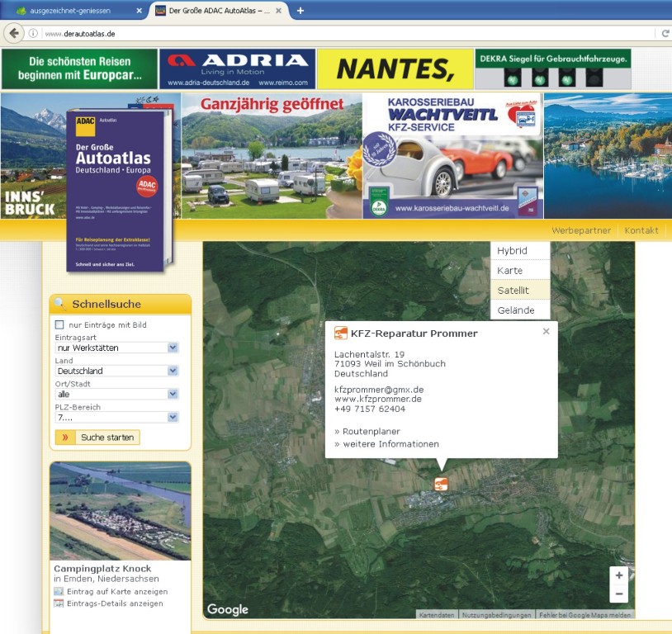The width and height of the screenshot is (672, 634).
Task: Click the icon beside Eintrags-Details anzeigen
Action: (x=59, y=603)
